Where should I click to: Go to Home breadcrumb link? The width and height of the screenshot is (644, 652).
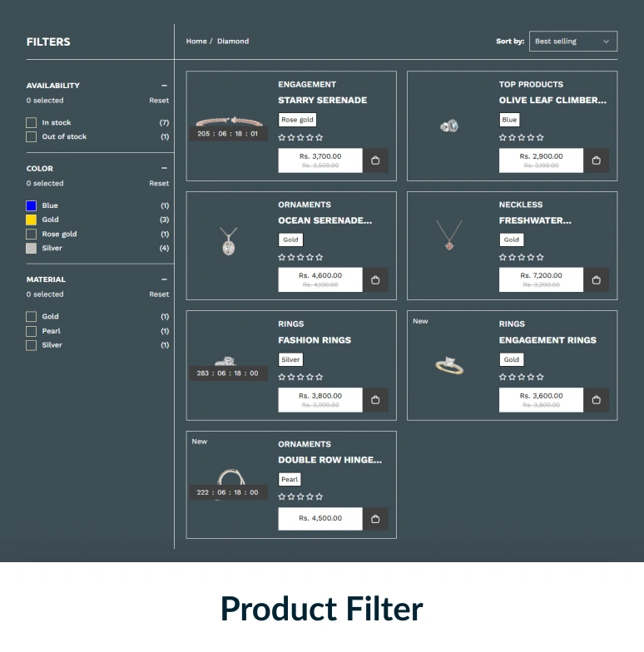pos(196,42)
